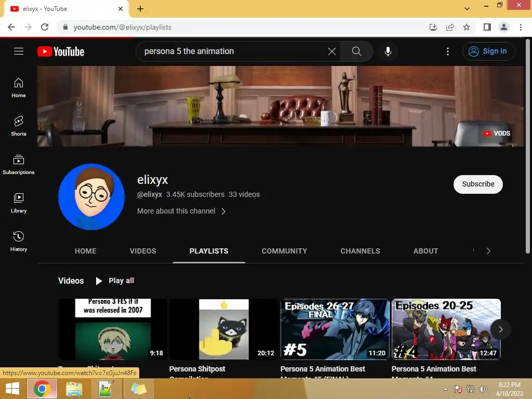Play all videos
This screenshot has width=532, height=399.
click(x=115, y=281)
